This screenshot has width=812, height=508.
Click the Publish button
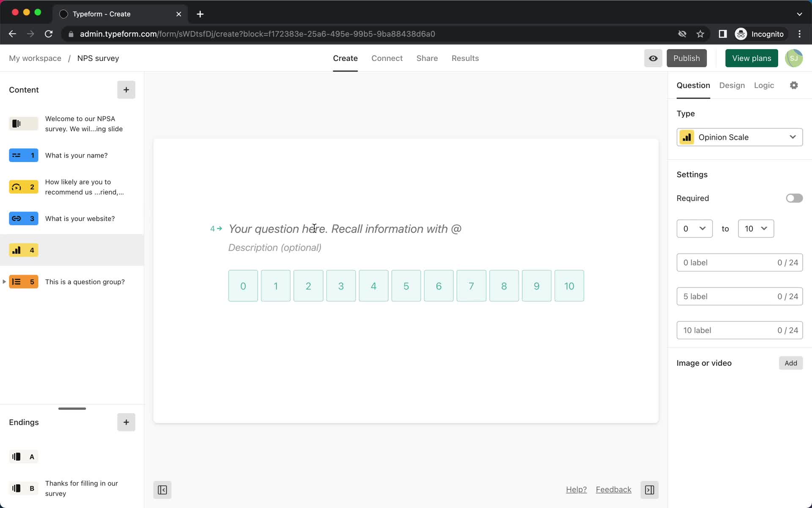(x=686, y=58)
